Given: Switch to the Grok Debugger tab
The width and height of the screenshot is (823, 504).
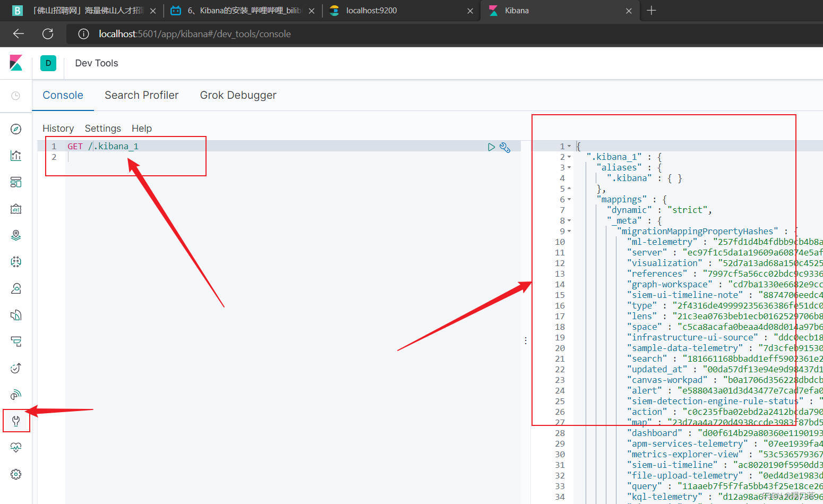Looking at the screenshot, I should click(238, 96).
